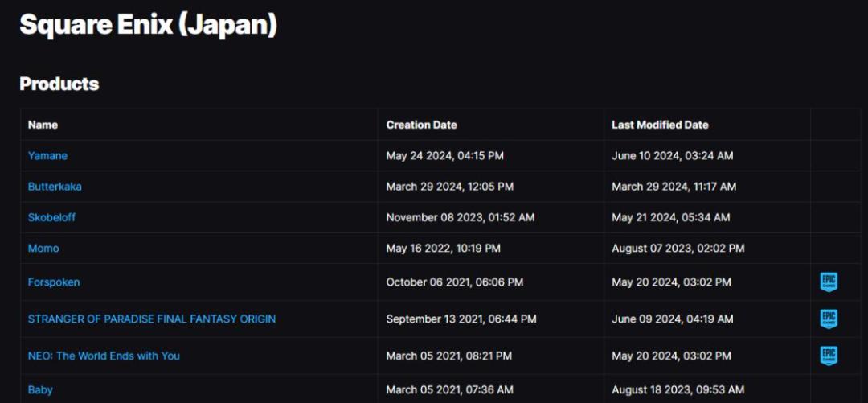Screen dimensions: 868x403
Task: Open STRANGER OF PARADISE FINAL FANTASY ORIGIN link
Action: point(152,319)
